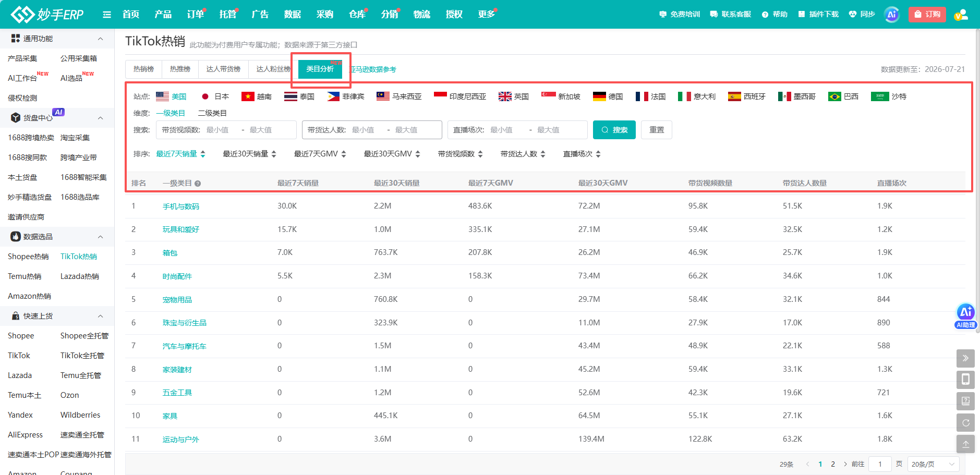Click the 搜索 button
Viewport: 980px width, 475px height.
[x=614, y=130]
